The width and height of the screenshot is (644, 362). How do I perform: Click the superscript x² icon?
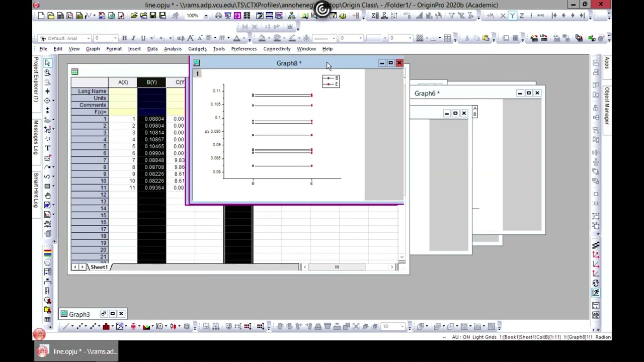tap(152, 38)
